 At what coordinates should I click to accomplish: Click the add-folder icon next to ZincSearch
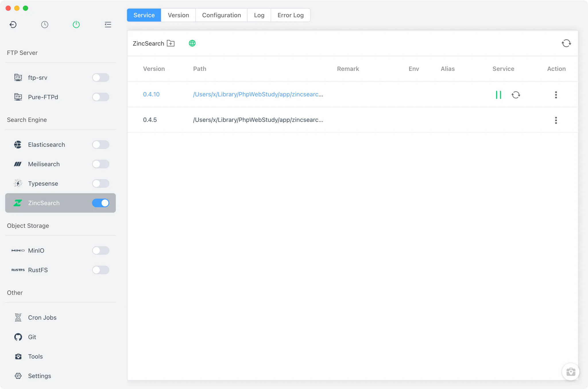(x=171, y=43)
